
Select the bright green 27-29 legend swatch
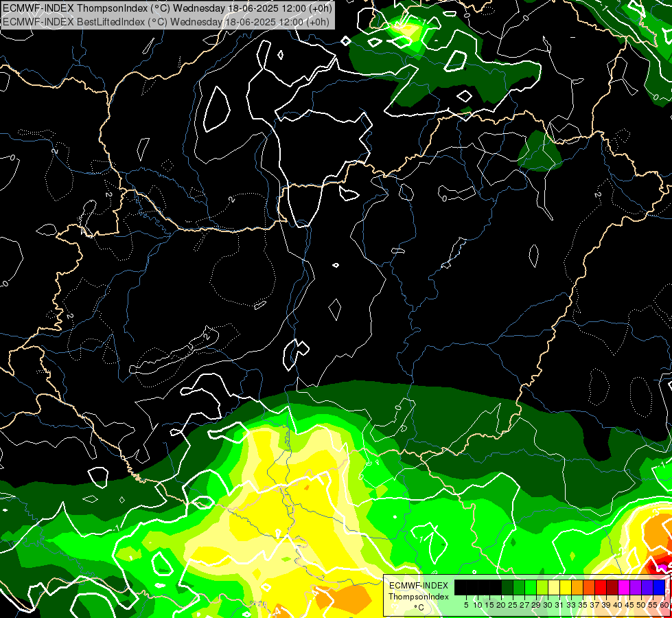tap(531, 588)
